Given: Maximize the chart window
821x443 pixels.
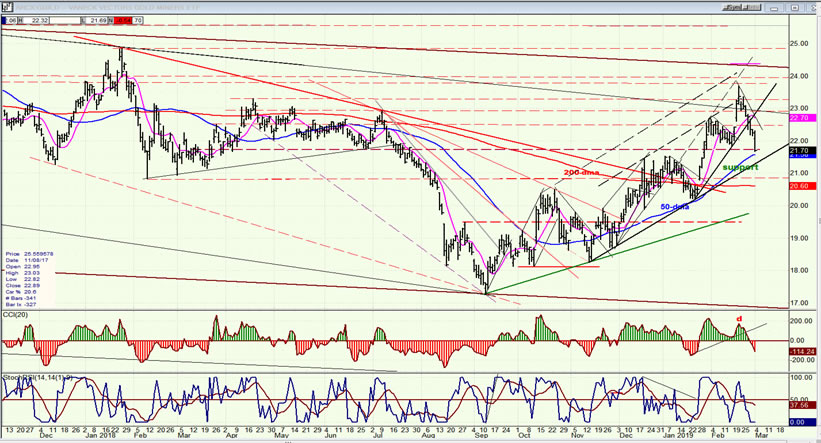Looking at the screenshot, I should point(795,7).
